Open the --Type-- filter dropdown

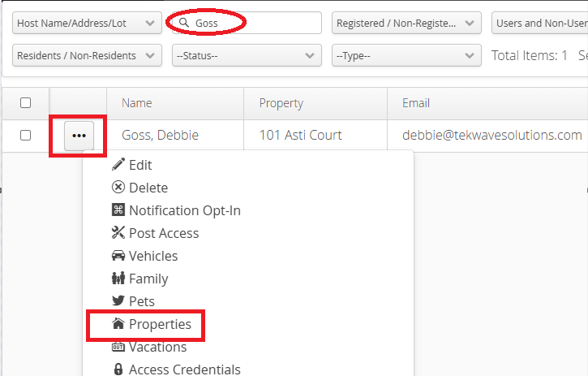point(406,55)
